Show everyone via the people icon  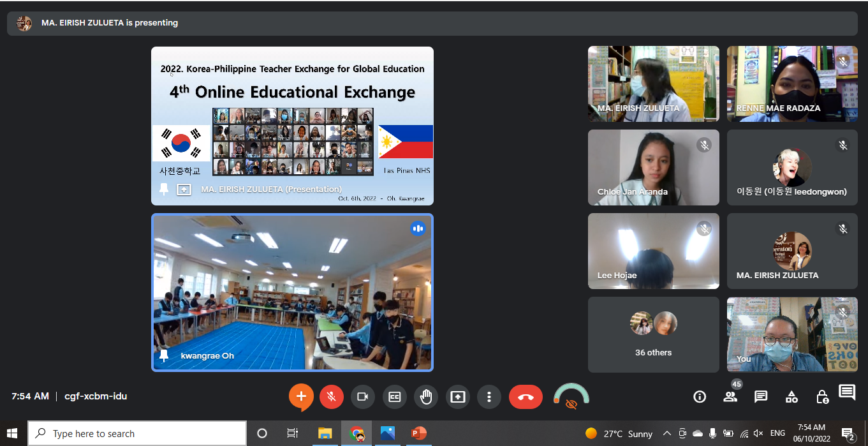click(730, 397)
